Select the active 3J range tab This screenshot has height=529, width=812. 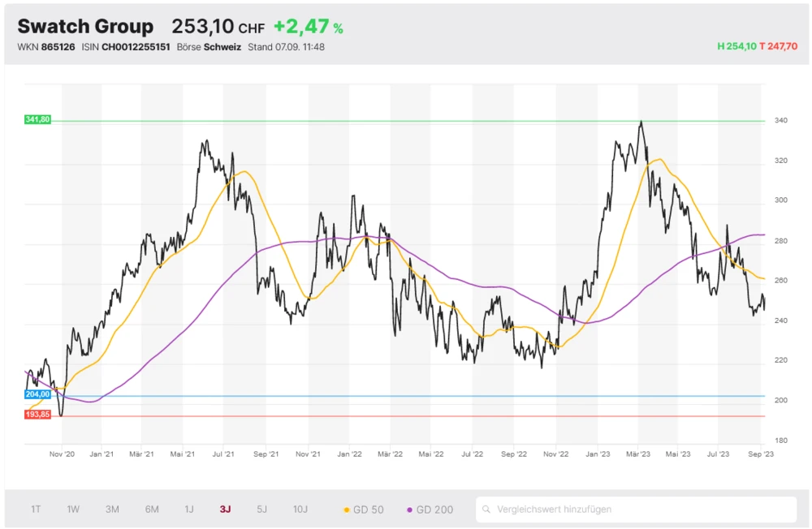pos(225,510)
